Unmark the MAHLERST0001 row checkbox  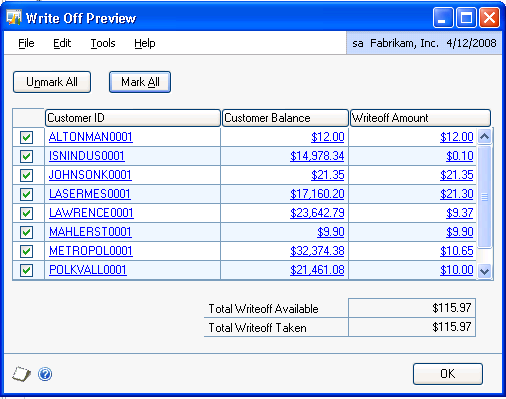coord(26,232)
